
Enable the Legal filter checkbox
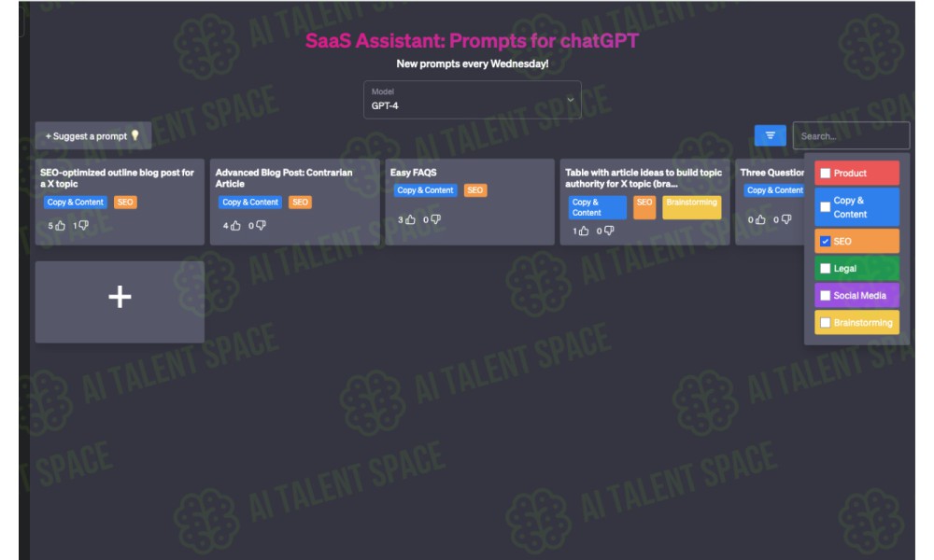coord(825,269)
